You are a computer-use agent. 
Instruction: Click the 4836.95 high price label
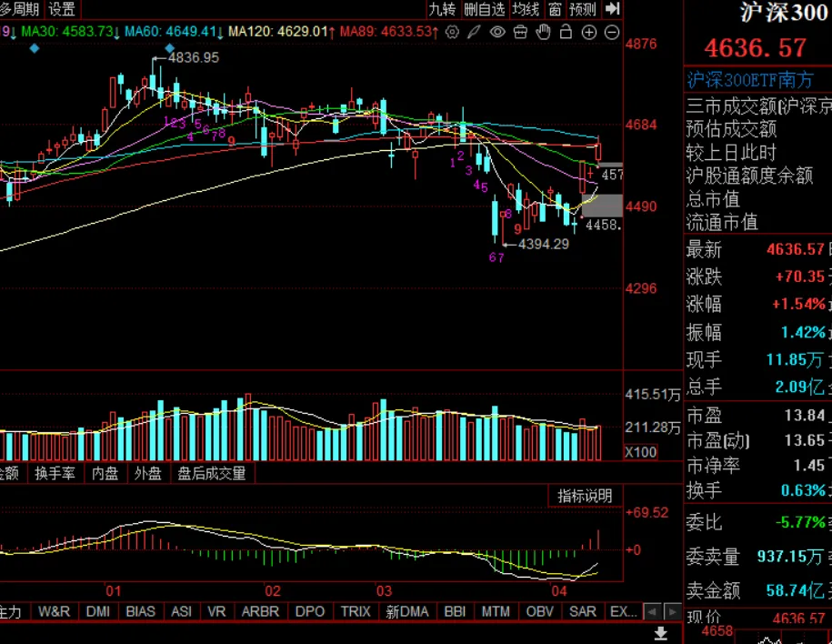pos(193,57)
